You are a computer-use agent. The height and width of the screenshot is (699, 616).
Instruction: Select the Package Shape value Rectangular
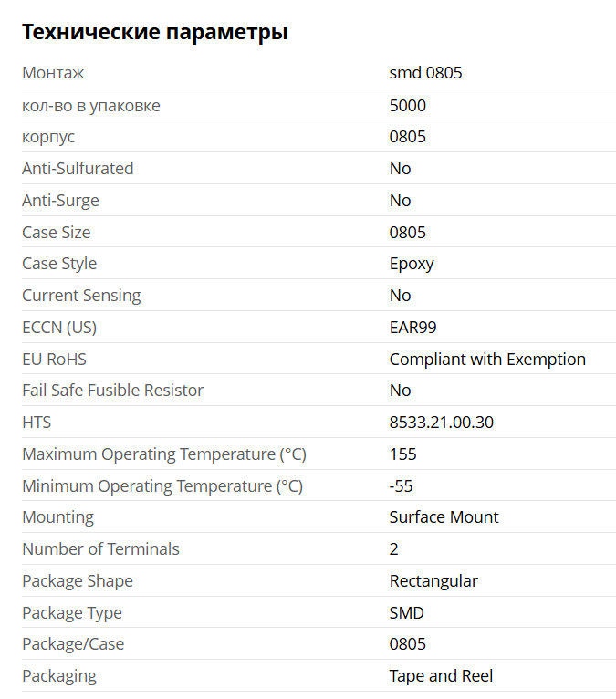click(x=433, y=581)
